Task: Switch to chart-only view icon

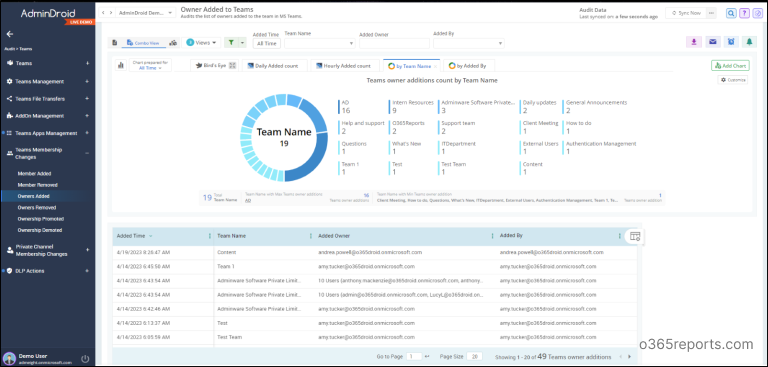Action: [x=172, y=43]
